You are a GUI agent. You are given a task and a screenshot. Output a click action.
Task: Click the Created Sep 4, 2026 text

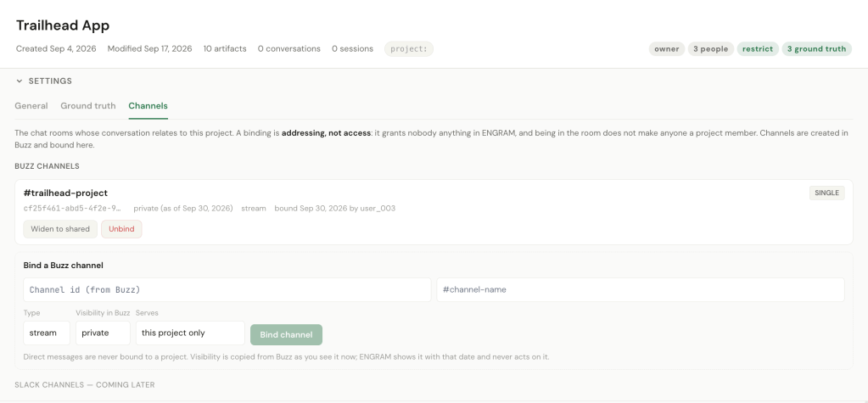56,48
